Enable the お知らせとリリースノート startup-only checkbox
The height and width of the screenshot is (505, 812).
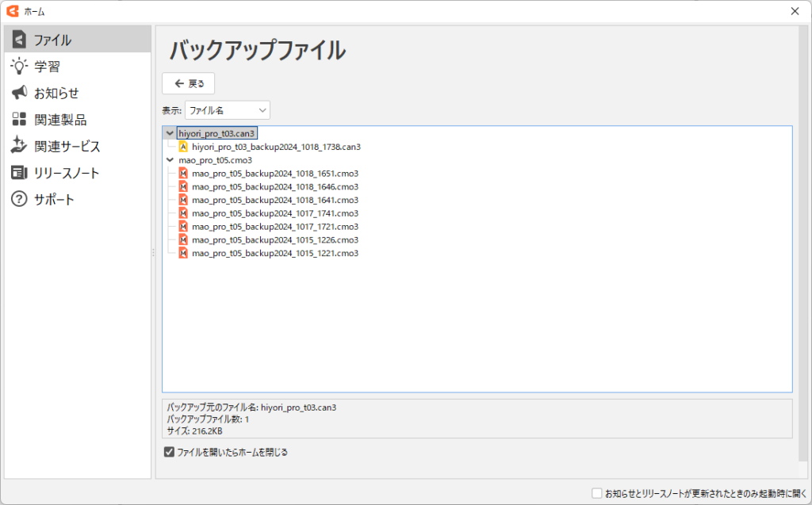coord(597,493)
